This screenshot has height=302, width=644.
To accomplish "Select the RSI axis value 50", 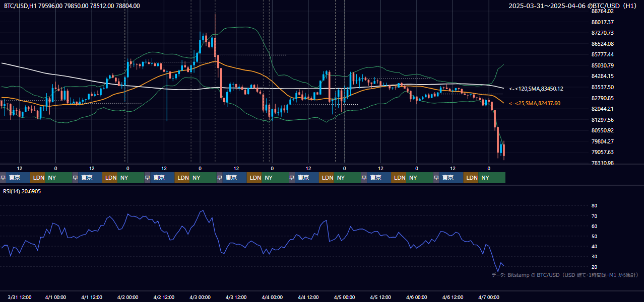I will click(594, 236).
